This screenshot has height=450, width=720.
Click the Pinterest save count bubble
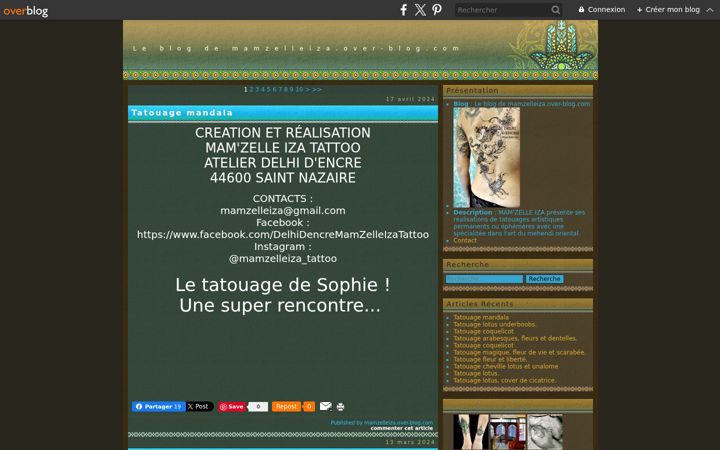(x=258, y=406)
